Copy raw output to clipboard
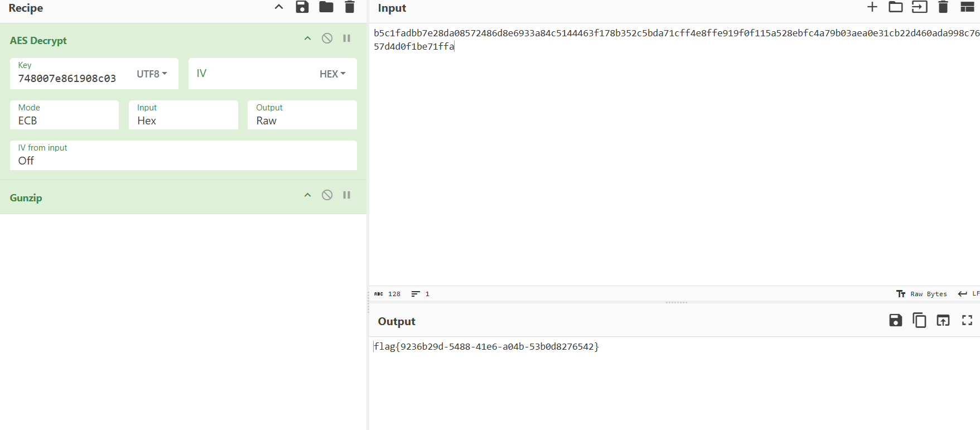Viewport: 980px width, 430px height. (x=919, y=320)
